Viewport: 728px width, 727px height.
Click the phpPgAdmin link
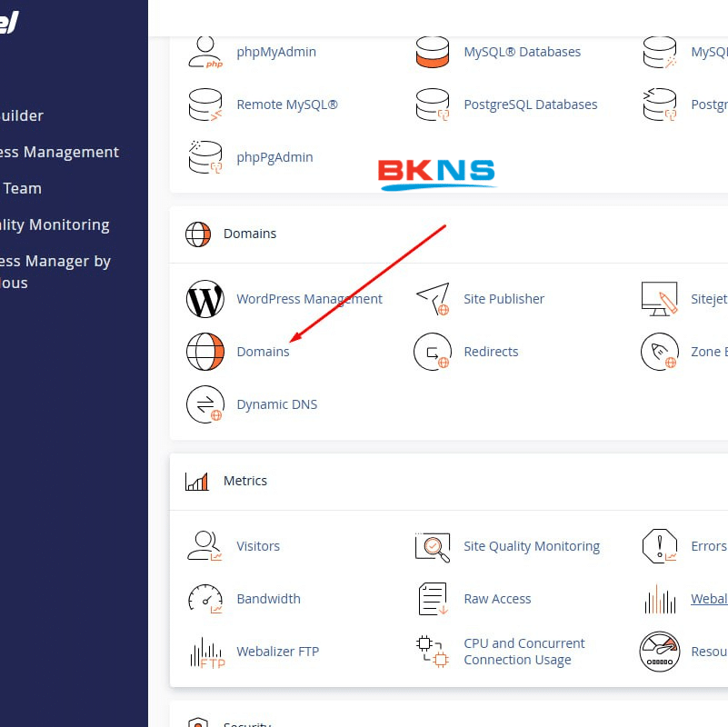[274, 157]
